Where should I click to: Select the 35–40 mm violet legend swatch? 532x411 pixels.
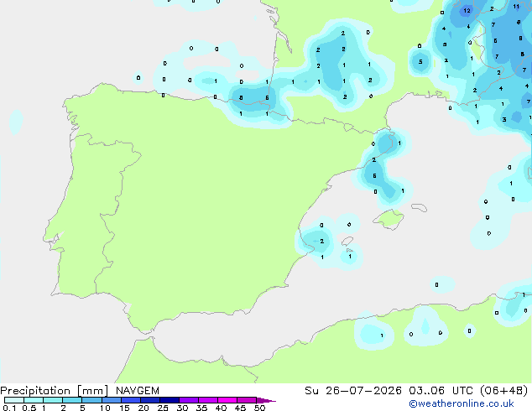[x=207, y=400]
